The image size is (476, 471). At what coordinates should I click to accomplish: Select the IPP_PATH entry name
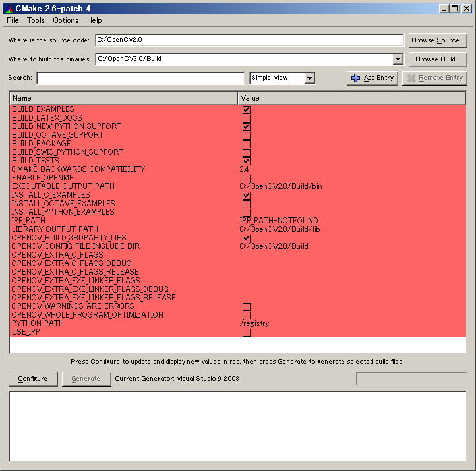click(x=28, y=221)
